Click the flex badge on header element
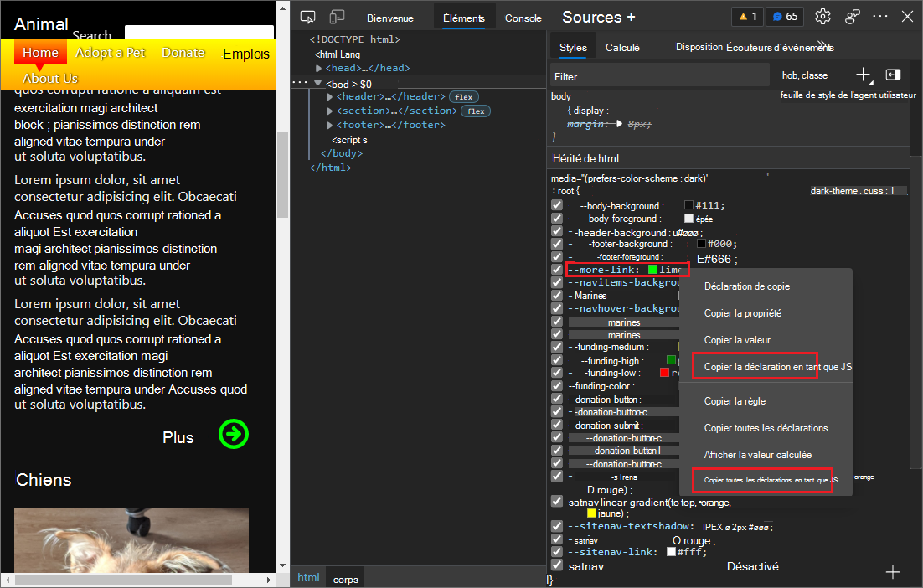Screen dimensions: 923x588 (464, 97)
